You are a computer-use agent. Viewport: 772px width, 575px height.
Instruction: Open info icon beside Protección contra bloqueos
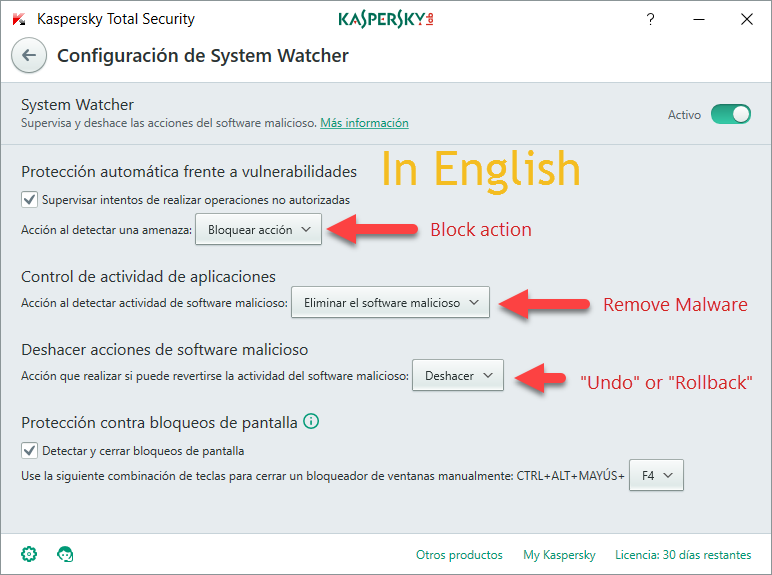[311, 421]
